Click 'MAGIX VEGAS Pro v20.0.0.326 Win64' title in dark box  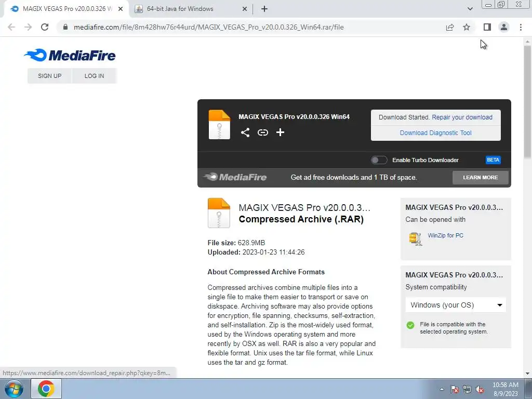[294, 117]
